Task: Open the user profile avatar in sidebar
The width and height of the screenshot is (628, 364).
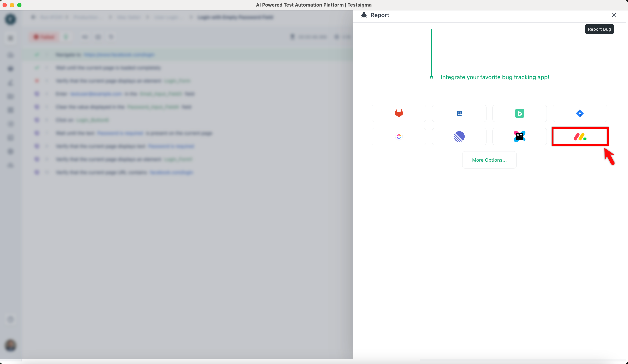Action: 11,345
